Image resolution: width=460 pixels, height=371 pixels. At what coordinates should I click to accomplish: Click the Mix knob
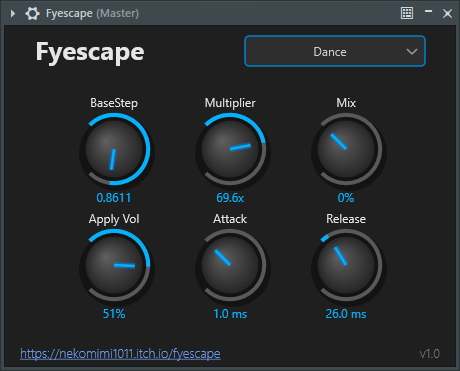[347, 149]
